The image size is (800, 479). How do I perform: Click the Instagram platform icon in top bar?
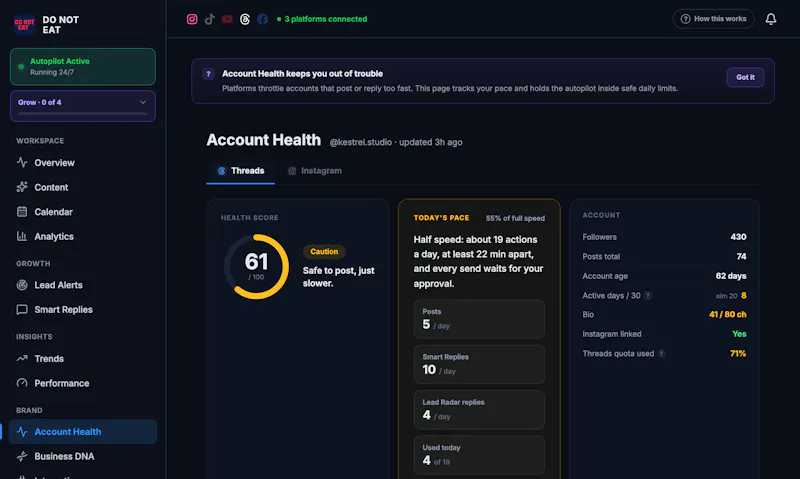tap(192, 19)
